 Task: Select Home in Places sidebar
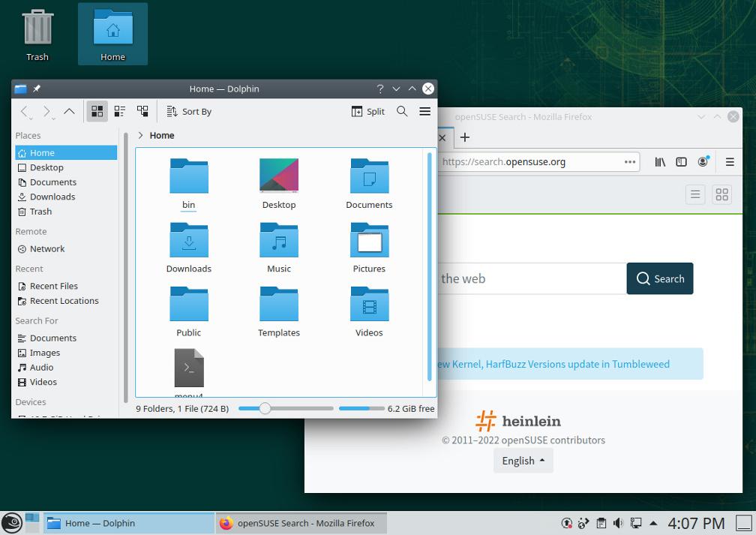tap(66, 153)
